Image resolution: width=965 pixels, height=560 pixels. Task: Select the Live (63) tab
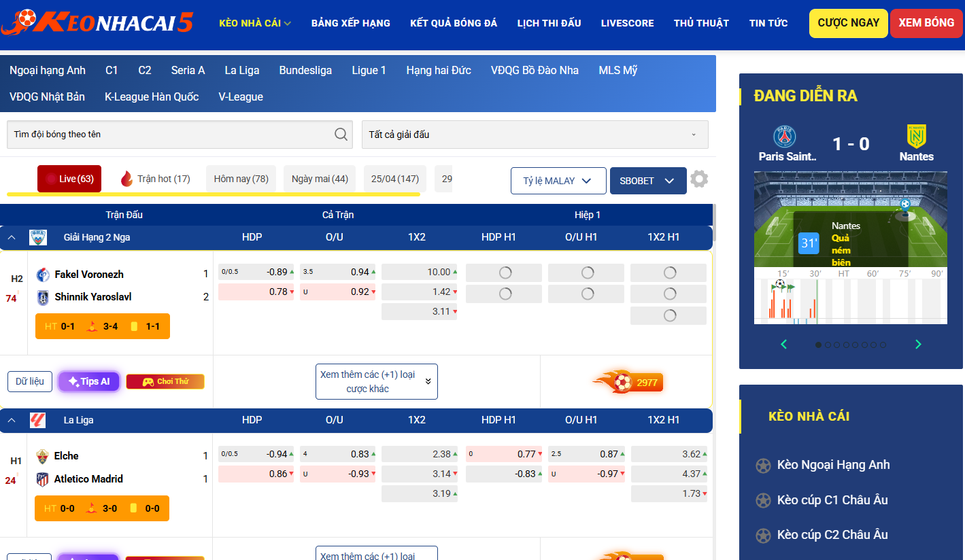point(69,179)
